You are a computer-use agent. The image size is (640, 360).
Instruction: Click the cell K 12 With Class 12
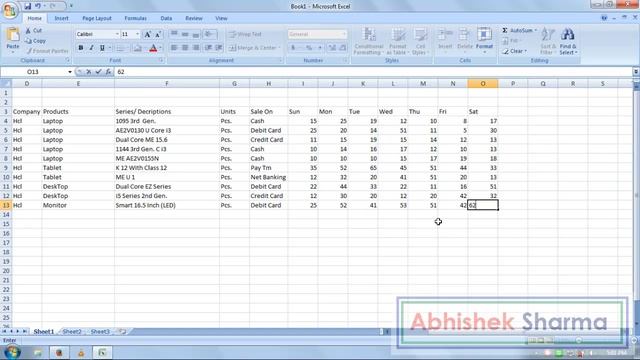pos(167,168)
